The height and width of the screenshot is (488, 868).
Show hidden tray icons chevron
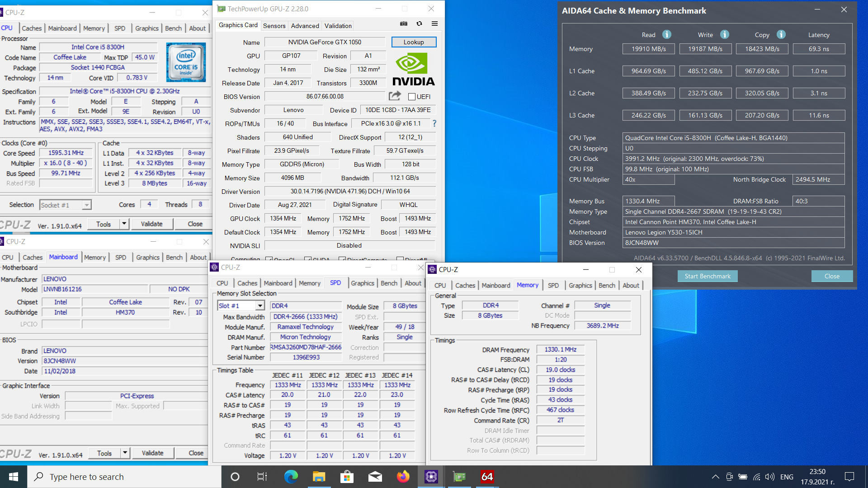pos(715,477)
